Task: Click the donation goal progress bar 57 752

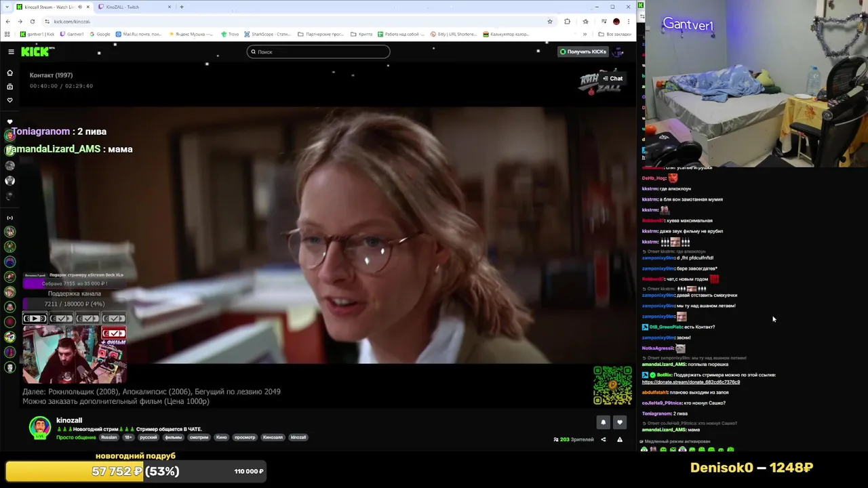Action: [136, 471]
